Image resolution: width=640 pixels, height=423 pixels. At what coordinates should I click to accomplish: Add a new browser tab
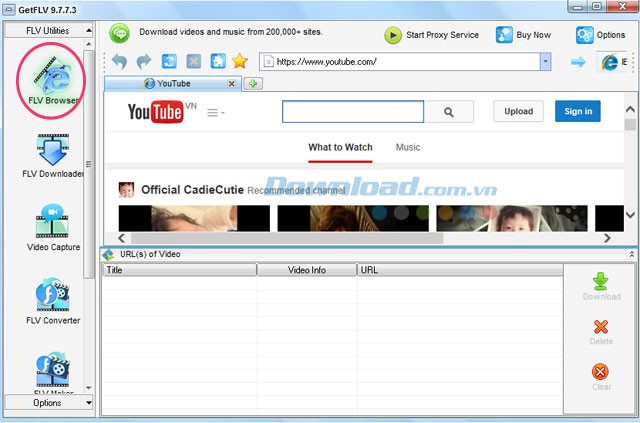click(x=253, y=83)
